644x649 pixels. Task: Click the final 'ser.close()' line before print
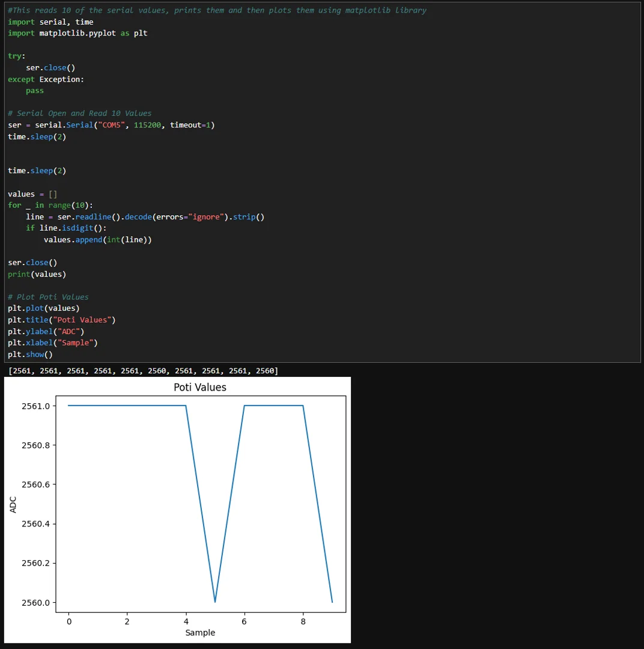point(32,263)
